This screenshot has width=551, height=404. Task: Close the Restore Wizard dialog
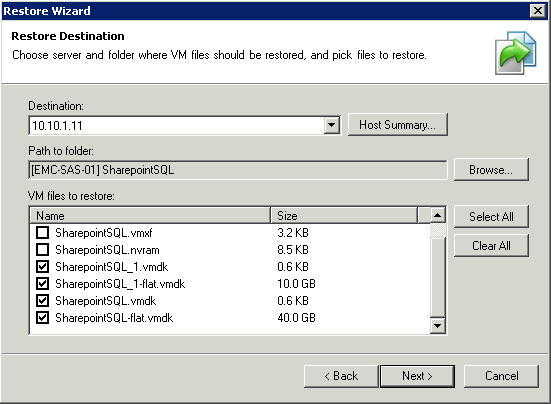pyautogui.click(x=538, y=11)
